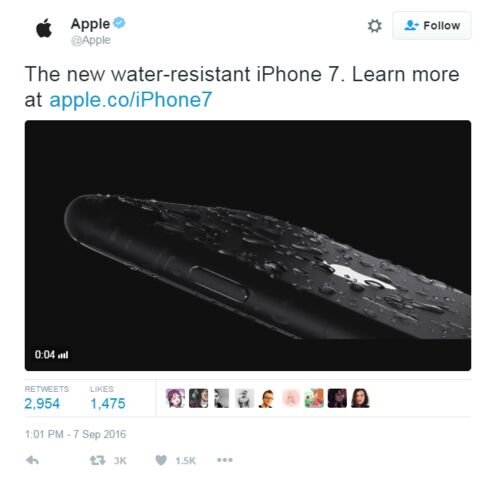View the 1,475 likes list
488x481 pixels.
108,398
